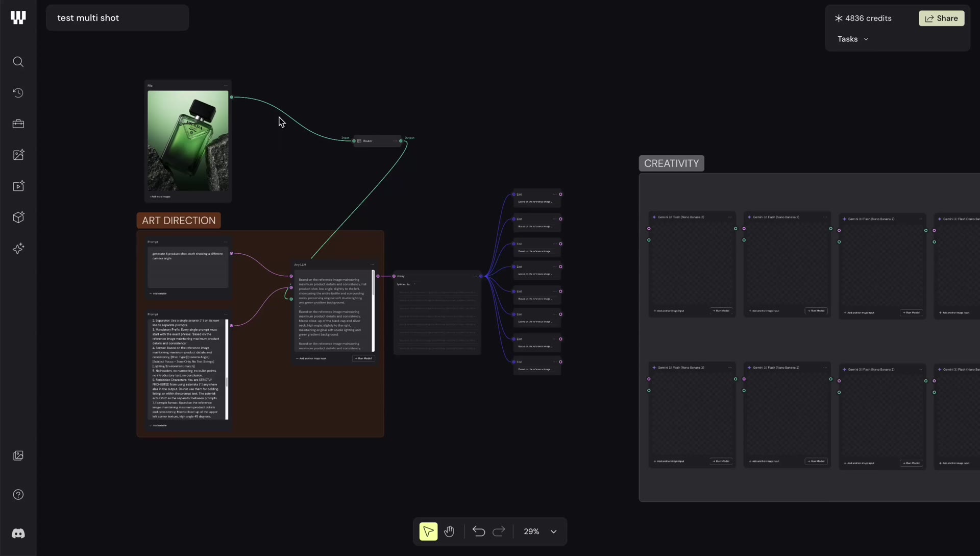Select the Router node

tap(377, 141)
